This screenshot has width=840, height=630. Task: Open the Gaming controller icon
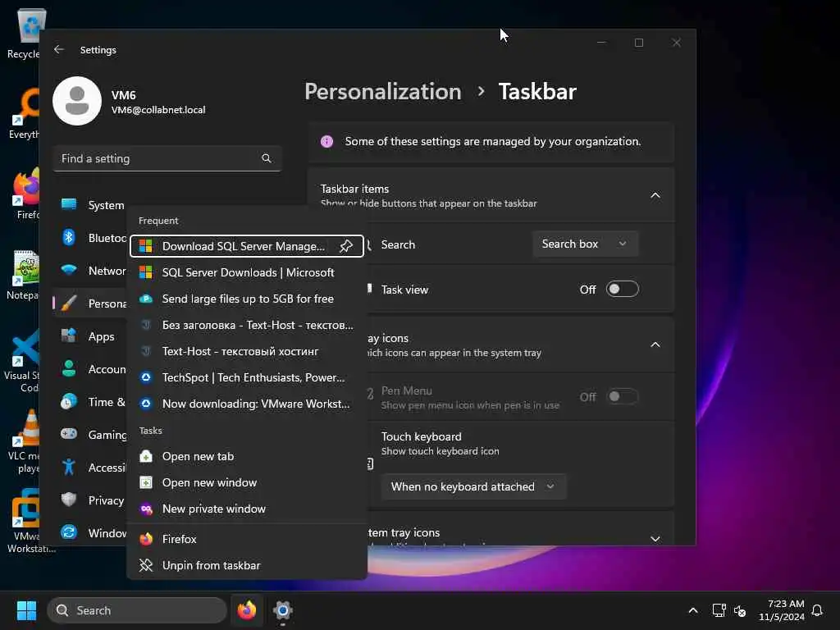69,434
